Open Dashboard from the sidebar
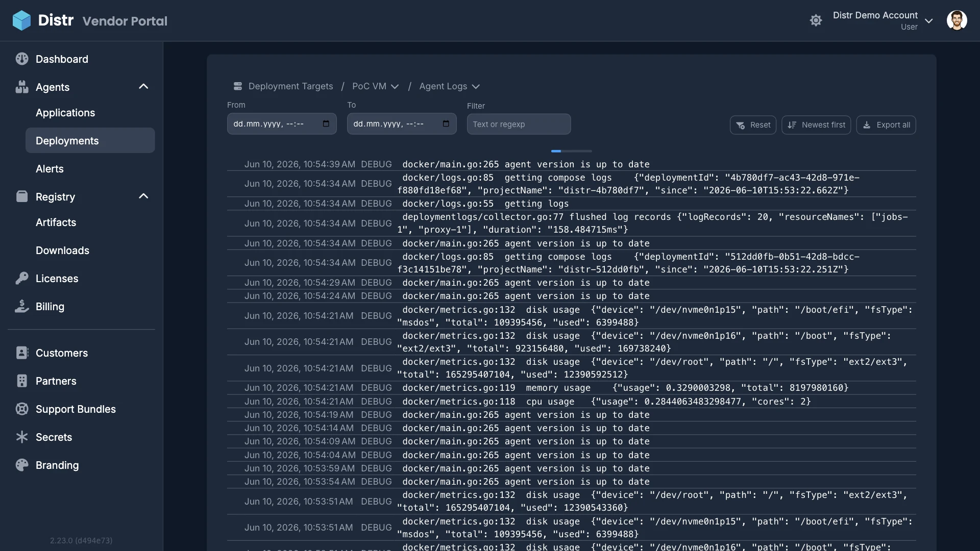The width and height of the screenshot is (980, 551). tap(62, 59)
